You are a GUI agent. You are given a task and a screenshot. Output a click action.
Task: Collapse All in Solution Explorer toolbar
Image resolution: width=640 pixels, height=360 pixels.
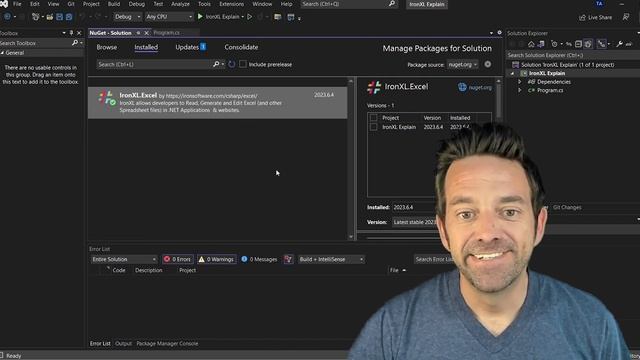coord(578,44)
